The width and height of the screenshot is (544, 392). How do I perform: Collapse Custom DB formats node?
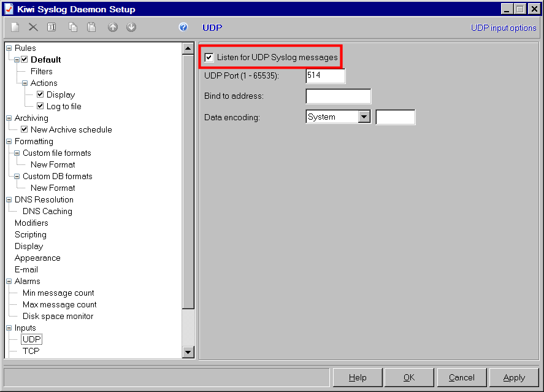(x=17, y=176)
